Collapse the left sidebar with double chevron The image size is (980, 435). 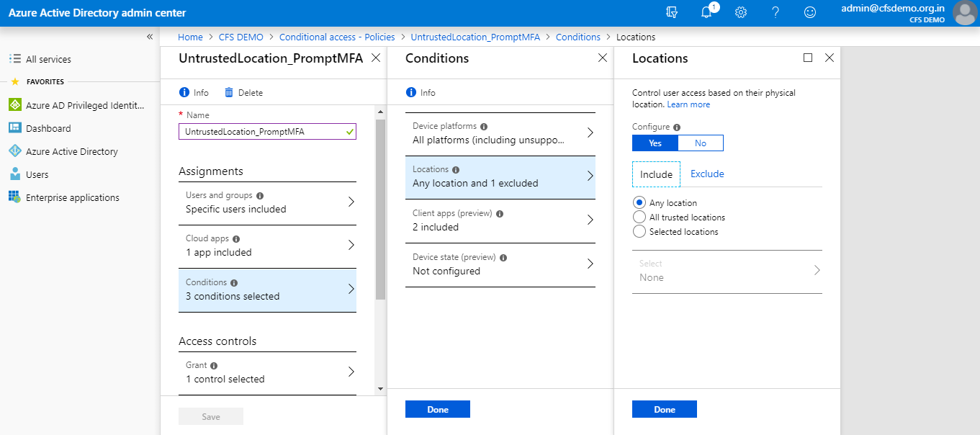point(150,36)
